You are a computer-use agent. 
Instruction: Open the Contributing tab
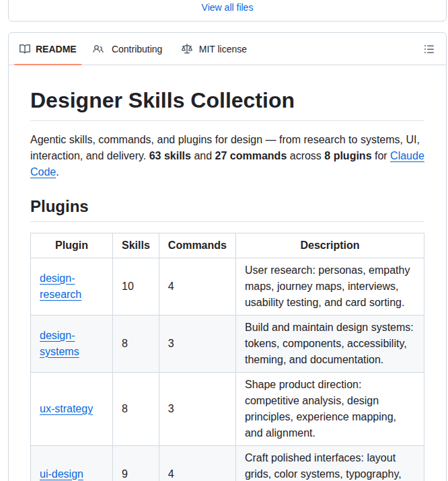pyautogui.click(x=127, y=49)
